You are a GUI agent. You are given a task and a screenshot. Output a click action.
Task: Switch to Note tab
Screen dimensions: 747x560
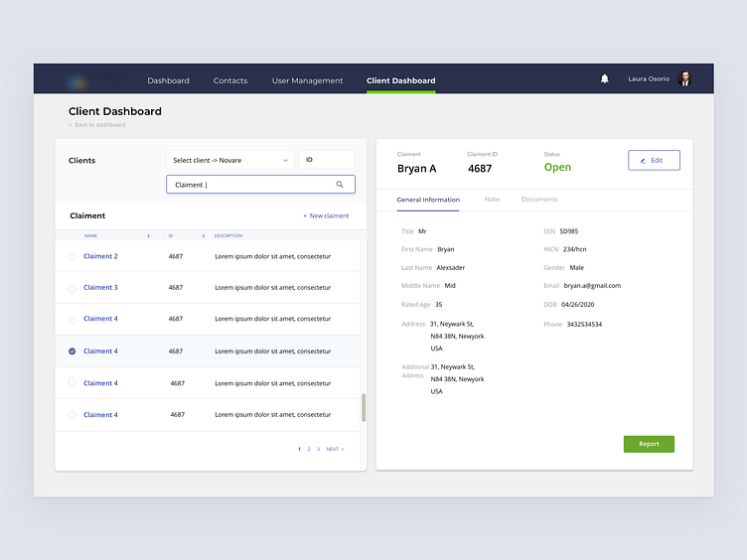pos(492,199)
